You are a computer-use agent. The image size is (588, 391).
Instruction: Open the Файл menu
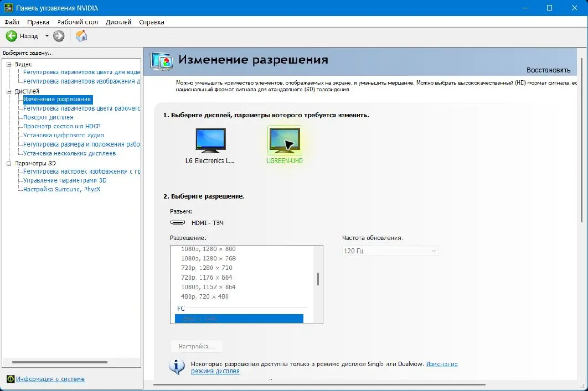[12, 22]
